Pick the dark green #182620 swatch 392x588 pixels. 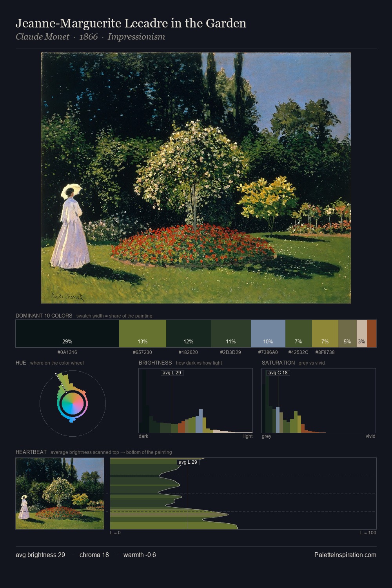189,334
